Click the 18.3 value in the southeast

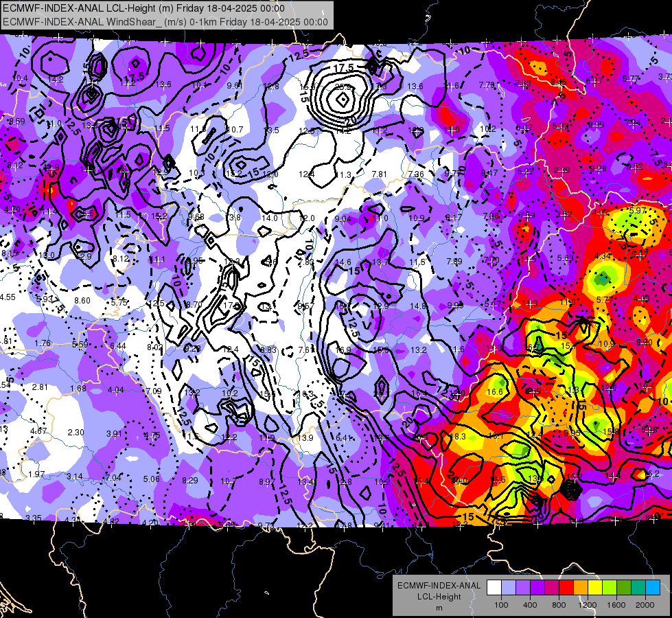458,437
